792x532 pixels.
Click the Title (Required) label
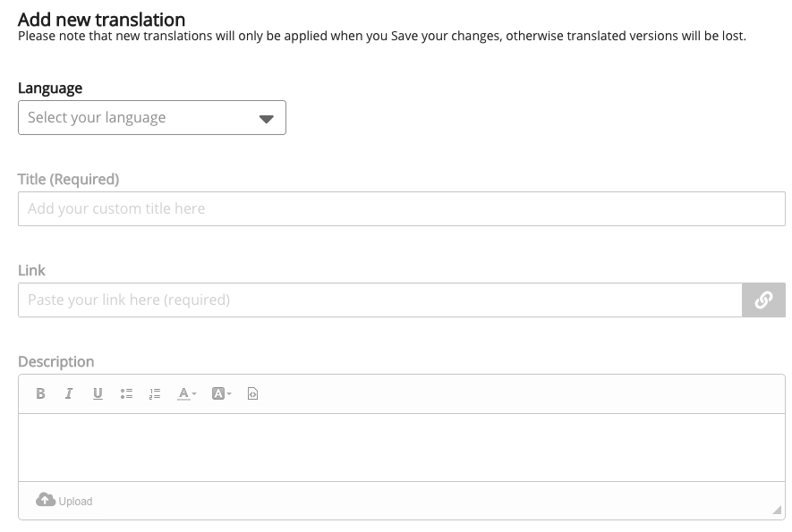pyautogui.click(x=68, y=179)
